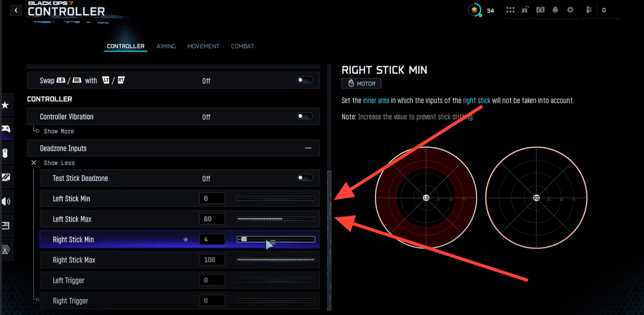Click Left Trigger value field
Image resolution: width=644 pixels, height=315 pixels.
pos(212,280)
